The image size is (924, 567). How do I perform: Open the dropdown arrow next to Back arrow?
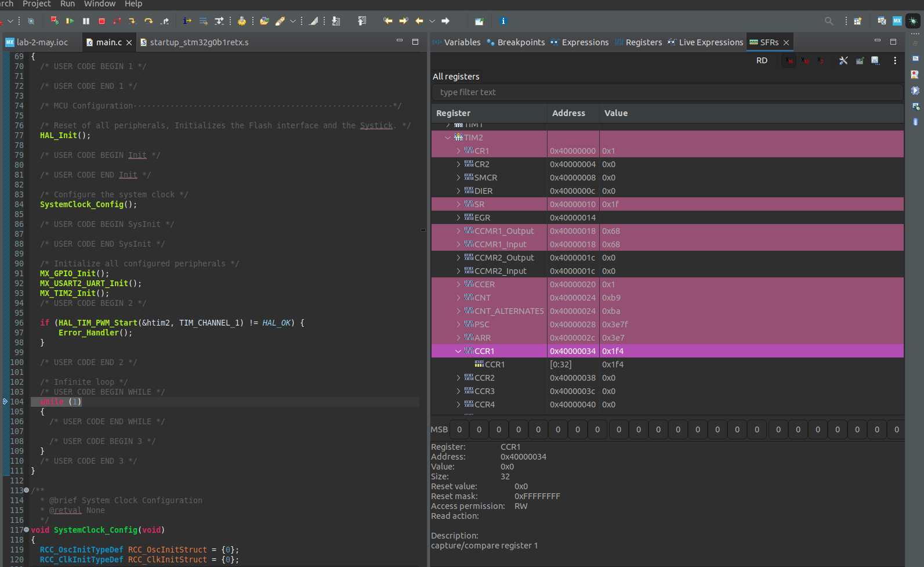[432, 21]
